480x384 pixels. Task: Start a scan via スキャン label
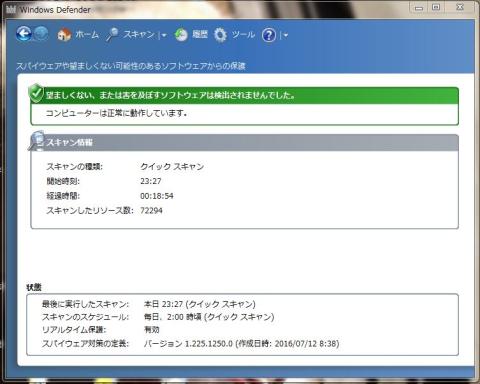point(139,34)
